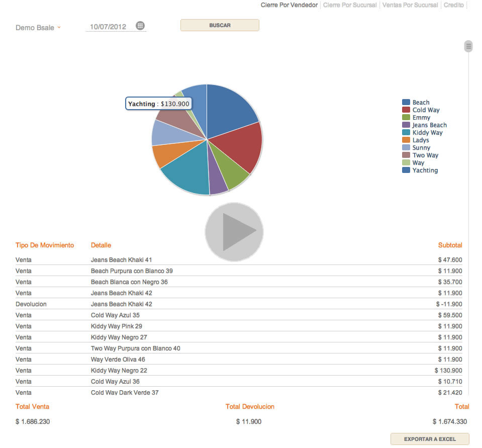Click the Cold Way red legend swatch
The image size is (482, 448).
coord(406,110)
